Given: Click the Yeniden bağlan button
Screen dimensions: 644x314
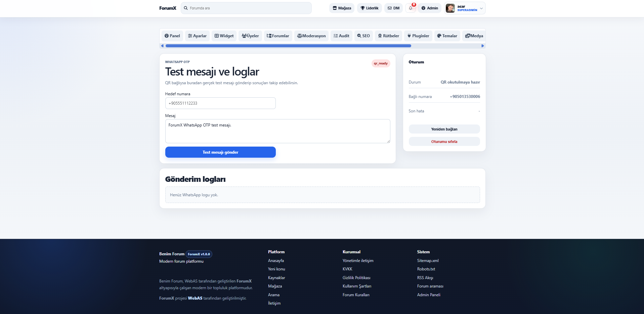Looking at the screenshot, I should pyautogui.click(x=444, y=129).
